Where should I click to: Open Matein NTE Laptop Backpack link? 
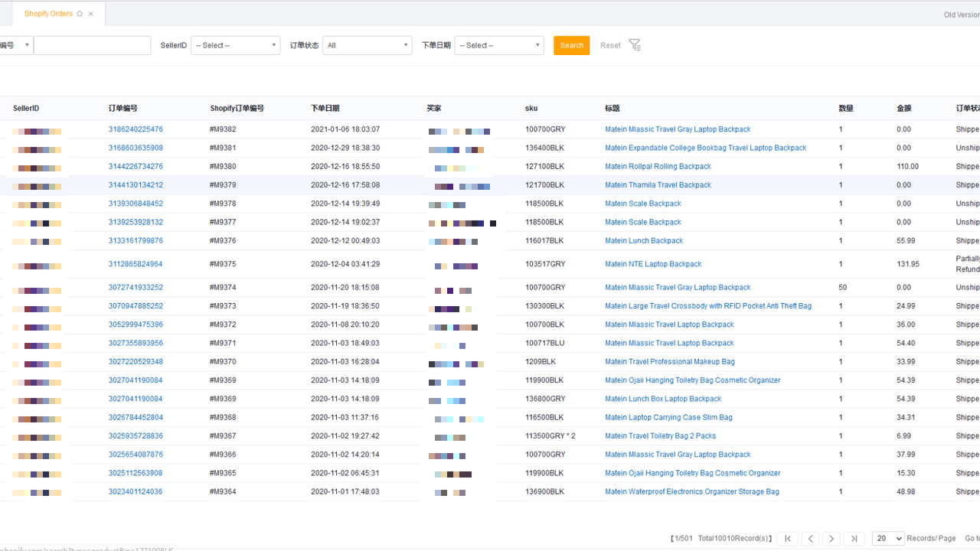pyautogui.click(x=653, y=264)
